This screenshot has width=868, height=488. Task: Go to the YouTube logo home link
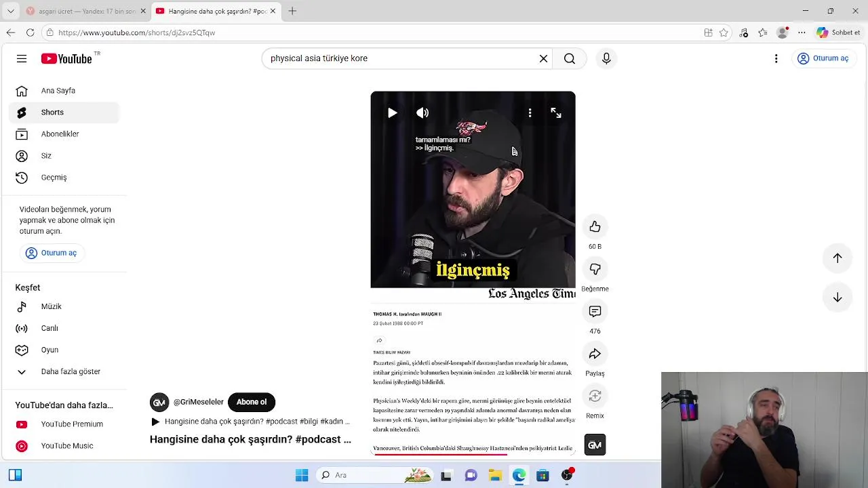coord(66,59)
